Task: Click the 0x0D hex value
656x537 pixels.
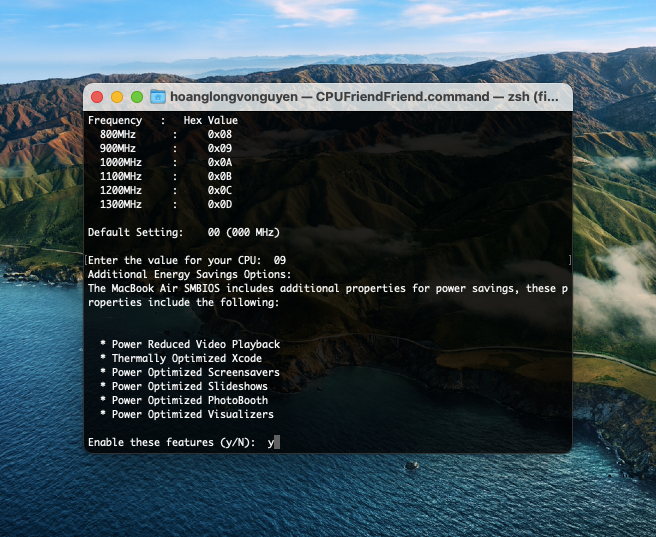Action: point(220,204)
